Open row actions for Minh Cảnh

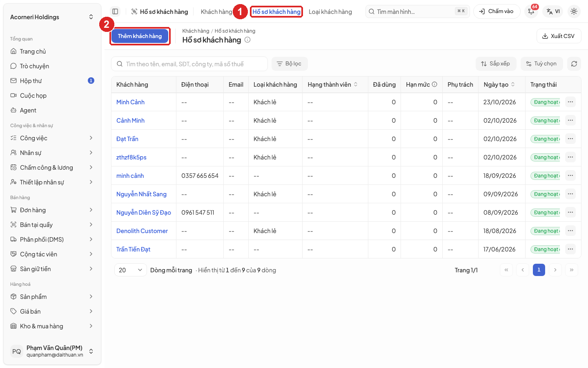(570, 102)
